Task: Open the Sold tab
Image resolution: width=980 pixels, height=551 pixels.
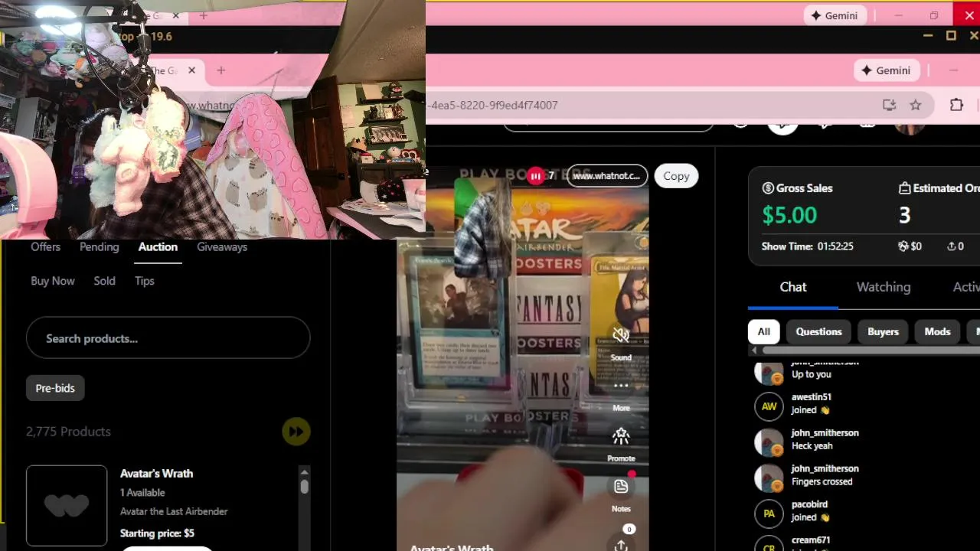Action: (104, 281)
